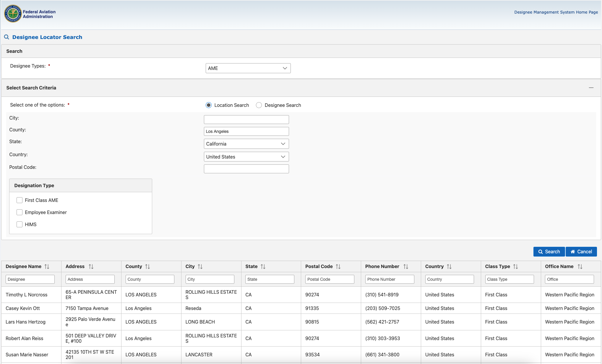Open Designee Management System Home Page link
Screen dimensions: 602x364
click(556, 12)
